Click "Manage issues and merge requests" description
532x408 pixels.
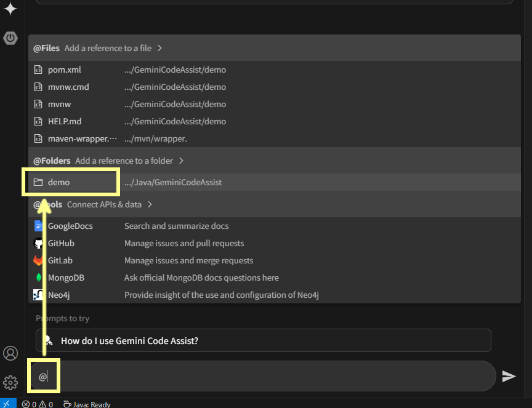pyautogui.click(x=188, y=260)
